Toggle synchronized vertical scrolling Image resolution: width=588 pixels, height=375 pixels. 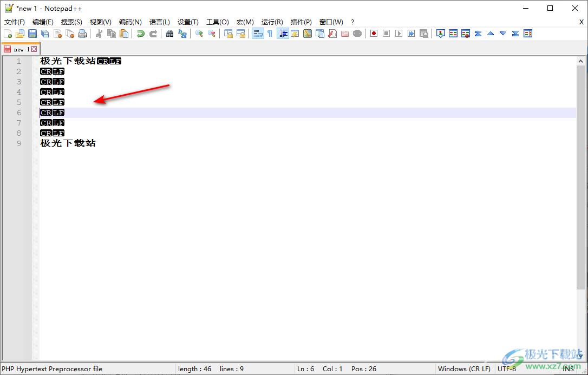228,34
